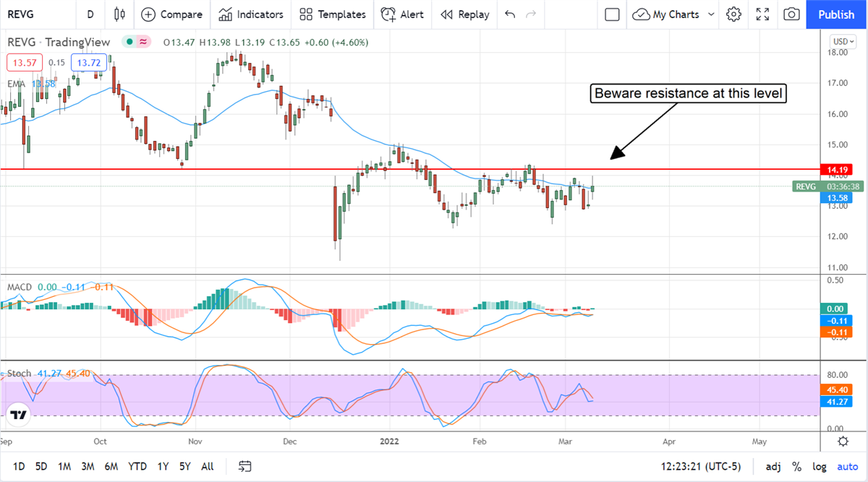
Task: Click the Publish button
Action: click(x=835, y=14)
